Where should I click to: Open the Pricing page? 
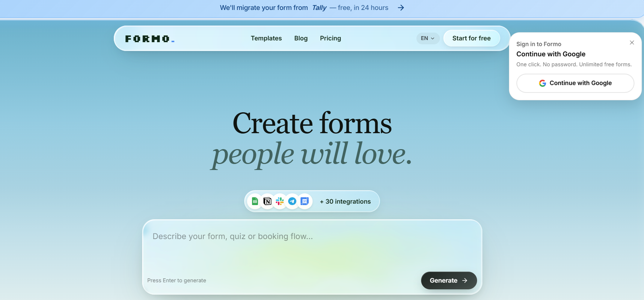pos(330,38)
